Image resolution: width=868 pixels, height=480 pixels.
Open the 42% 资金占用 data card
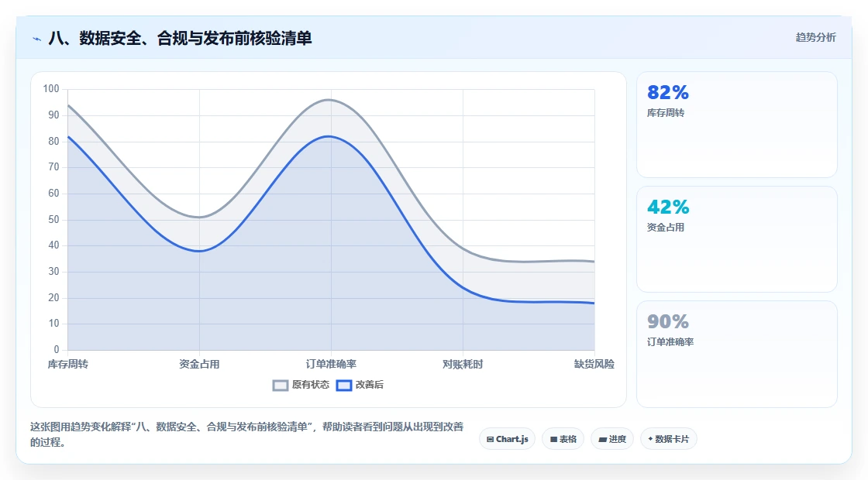click(737, 239)
